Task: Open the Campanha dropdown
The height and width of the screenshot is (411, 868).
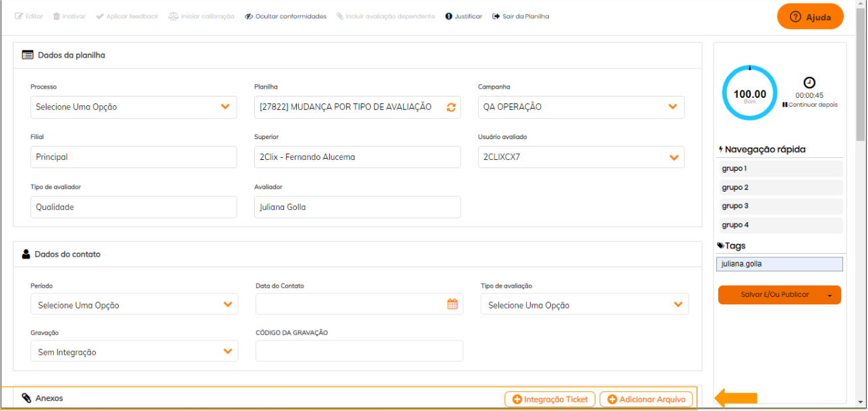Action: pos(672,107)
